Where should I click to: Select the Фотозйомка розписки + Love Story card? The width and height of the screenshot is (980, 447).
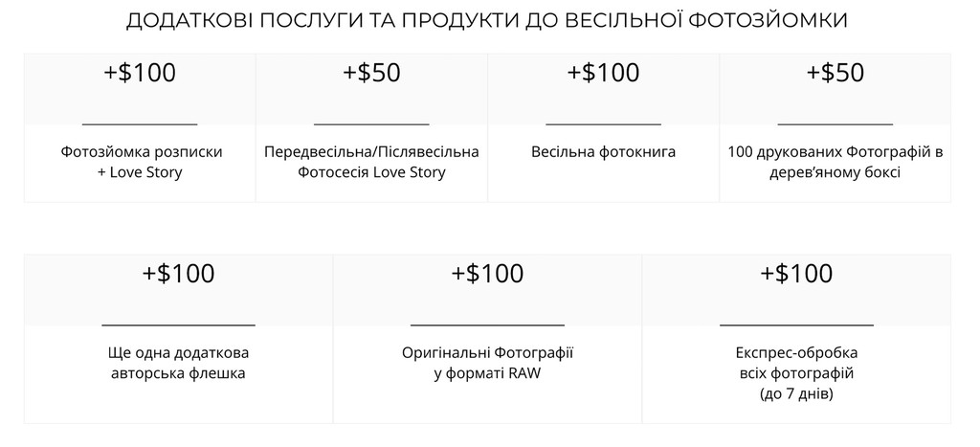pyautogui.click(x=140, y=127)
